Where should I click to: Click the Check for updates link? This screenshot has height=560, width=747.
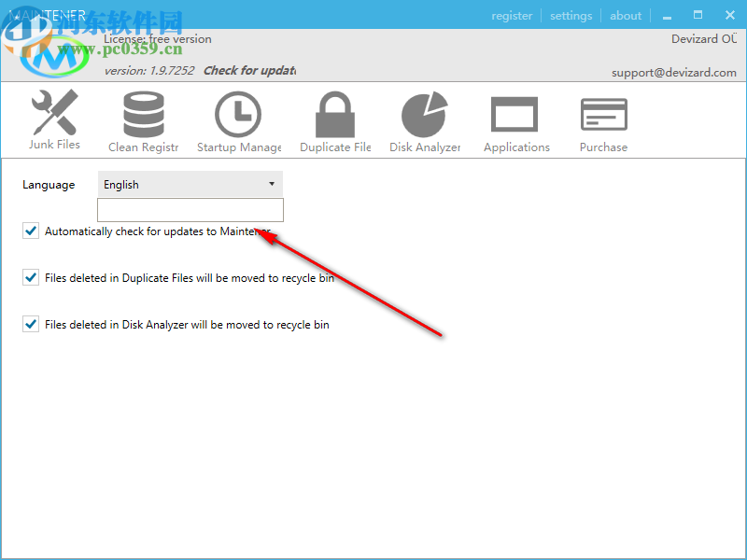tap(249, 71)
